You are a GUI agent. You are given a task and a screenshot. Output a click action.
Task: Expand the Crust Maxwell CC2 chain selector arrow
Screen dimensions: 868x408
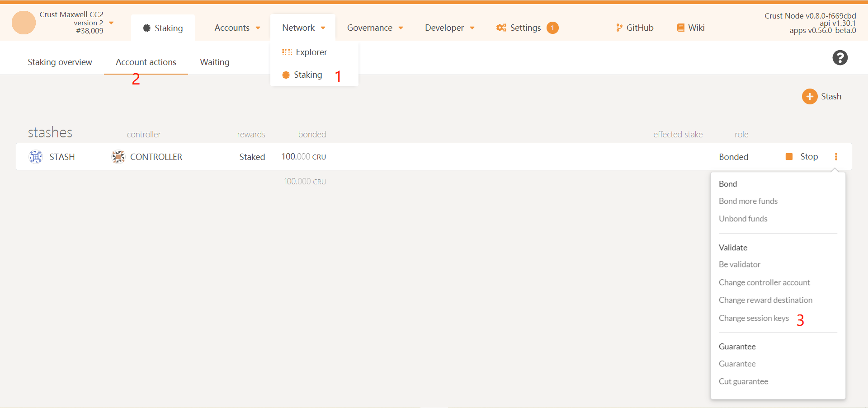(111, 23)
